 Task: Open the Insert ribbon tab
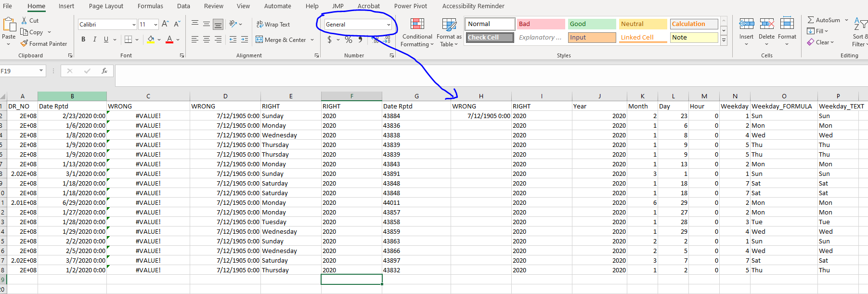coord(66,6)
